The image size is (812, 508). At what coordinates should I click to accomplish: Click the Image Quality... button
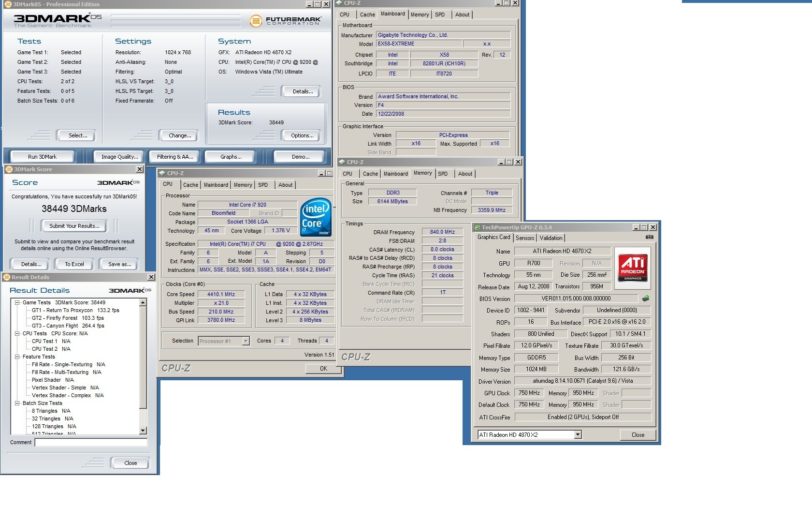pos(120,157)
